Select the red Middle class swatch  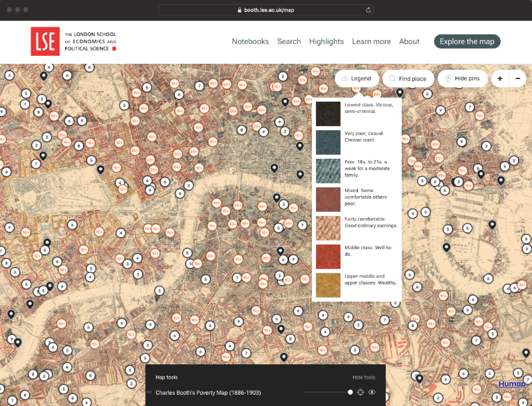point(328,256)
